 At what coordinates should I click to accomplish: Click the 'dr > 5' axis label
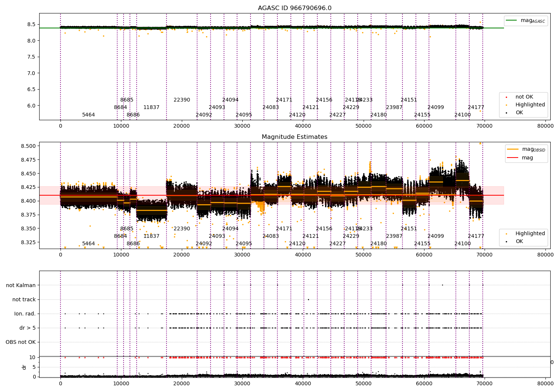pos(28,328)
